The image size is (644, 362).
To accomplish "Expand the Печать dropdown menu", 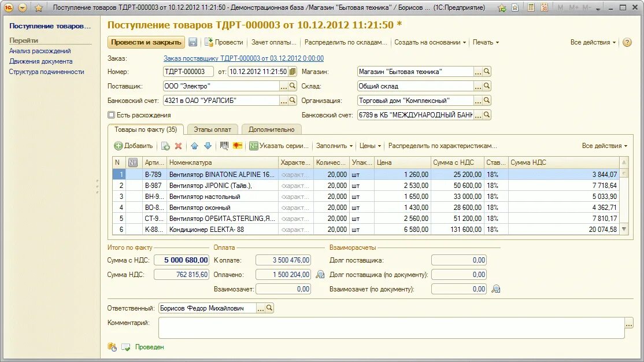I will pos(486,42).
